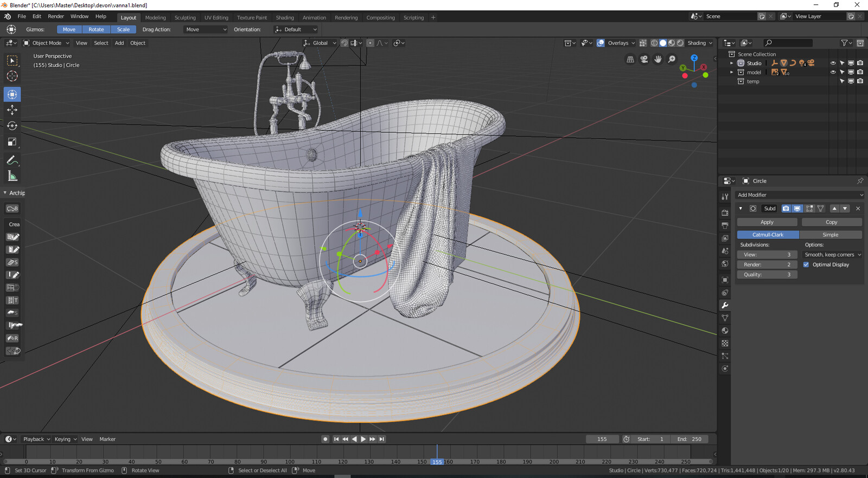Toggle modifier display in viewport monitor button

[x=797, y=209]
